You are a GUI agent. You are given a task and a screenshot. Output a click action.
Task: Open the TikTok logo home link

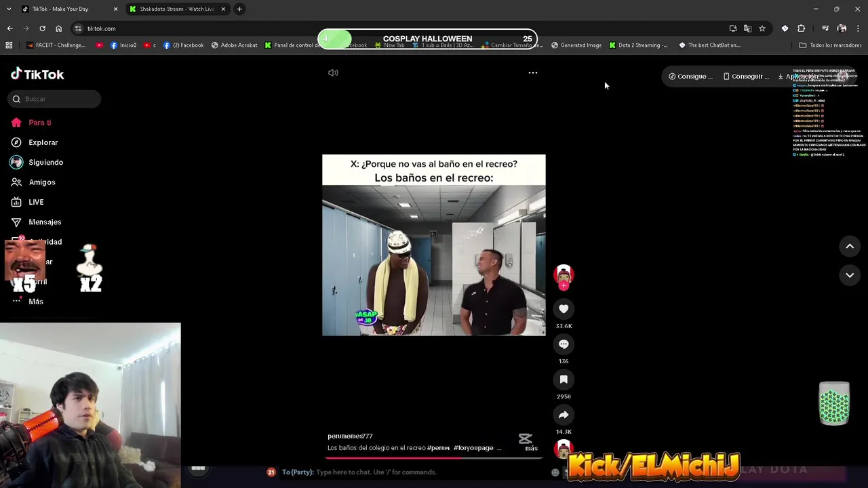click(x=37, y=74)
